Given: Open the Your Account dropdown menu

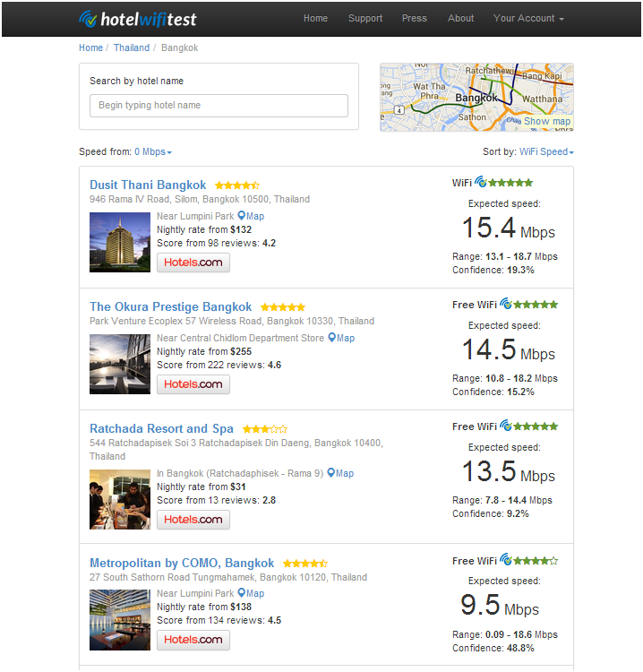Looking at the screenshot, I should click(x=528, y=18).
